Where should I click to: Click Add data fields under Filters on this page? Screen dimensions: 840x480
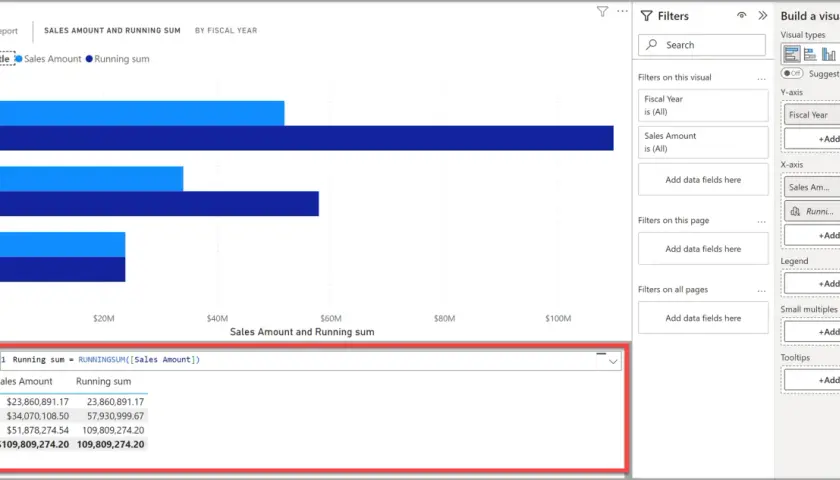coord(703,249)
